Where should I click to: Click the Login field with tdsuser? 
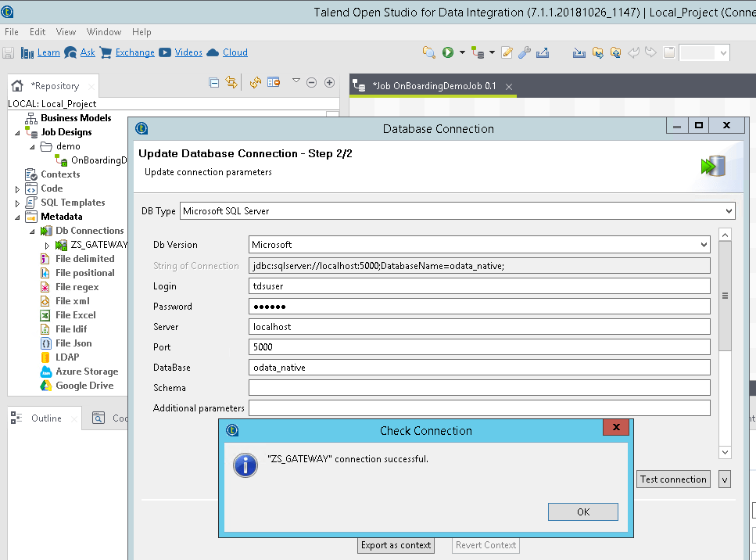pyautogui.click(x=479, y=286)
